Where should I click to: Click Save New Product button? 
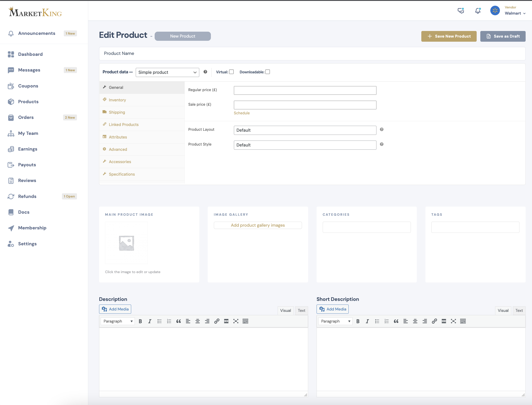449,36
